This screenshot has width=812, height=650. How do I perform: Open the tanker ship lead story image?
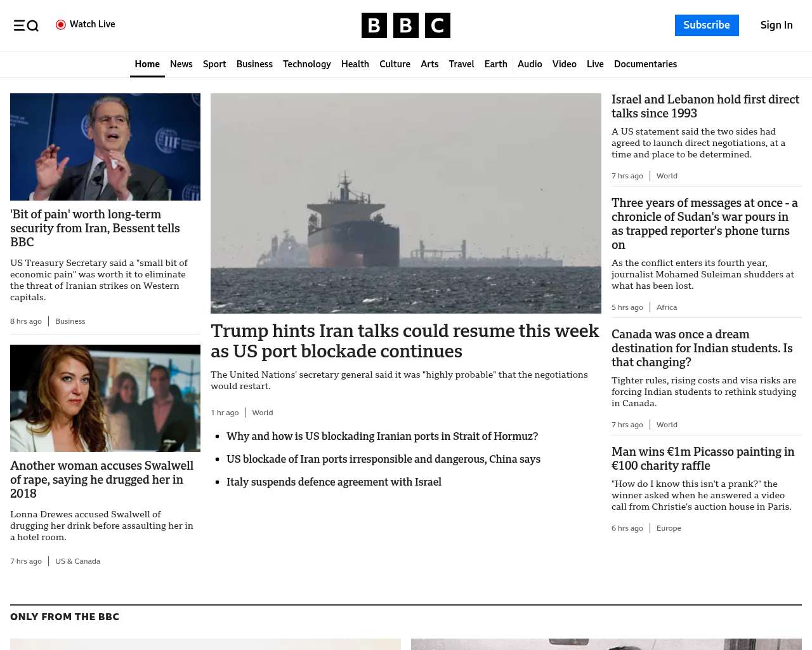(406, 203)
